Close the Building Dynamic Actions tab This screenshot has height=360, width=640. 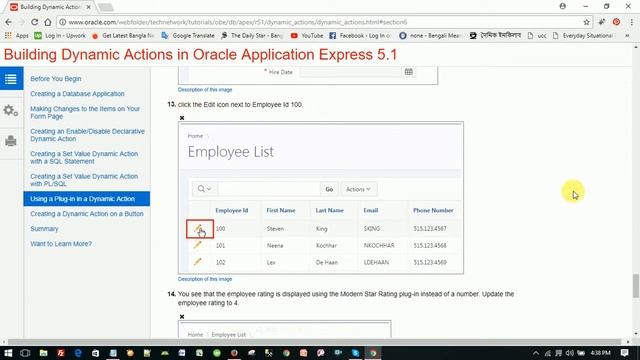(89, 7)
